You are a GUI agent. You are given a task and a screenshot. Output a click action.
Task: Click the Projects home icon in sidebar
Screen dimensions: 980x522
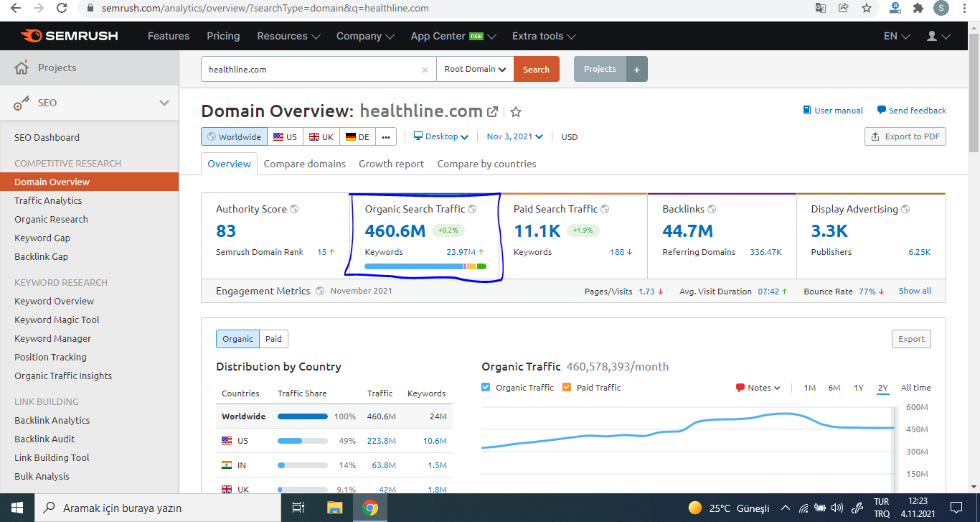(x=22, y=67)
